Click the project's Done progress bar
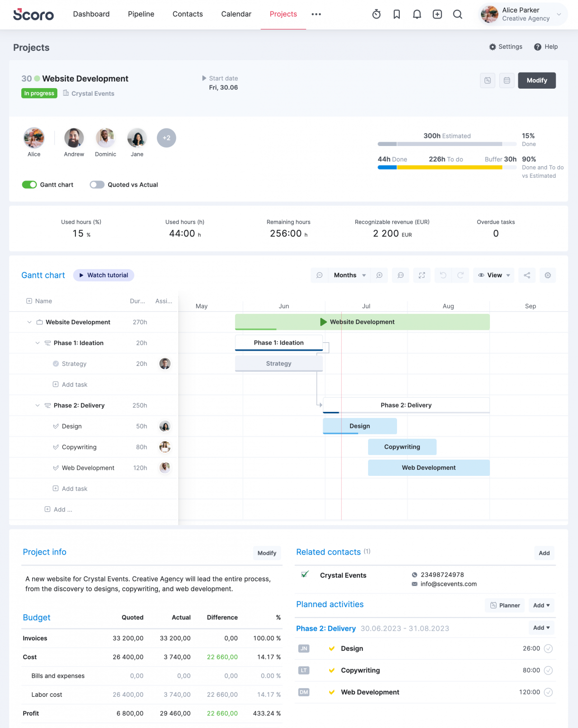The image size is (578, 728). [x=388, y=167]
